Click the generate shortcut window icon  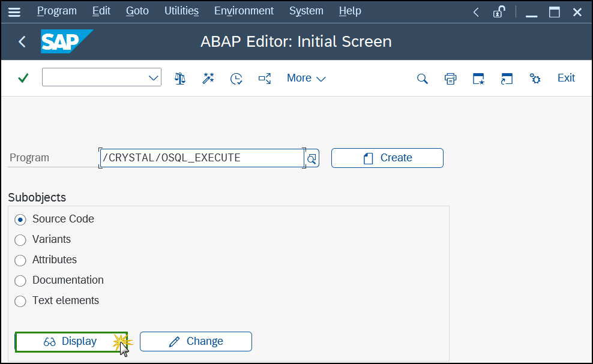(x=507, y=79)
